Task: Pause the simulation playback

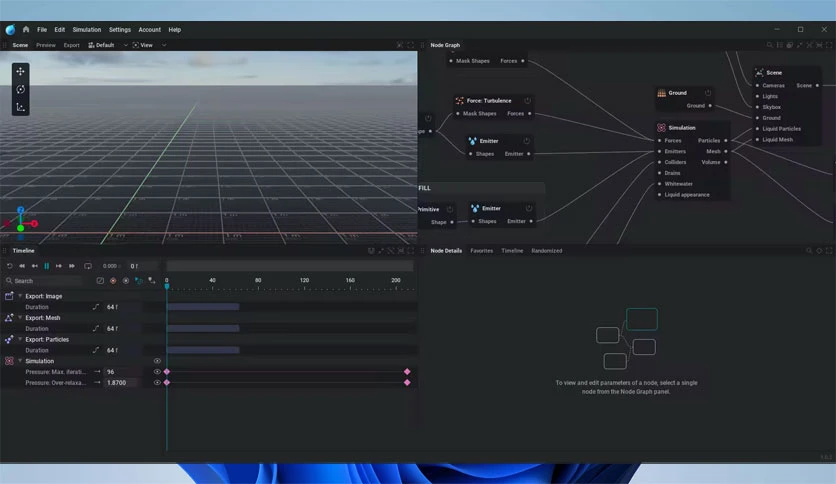Action: click(x=46, y=265)
